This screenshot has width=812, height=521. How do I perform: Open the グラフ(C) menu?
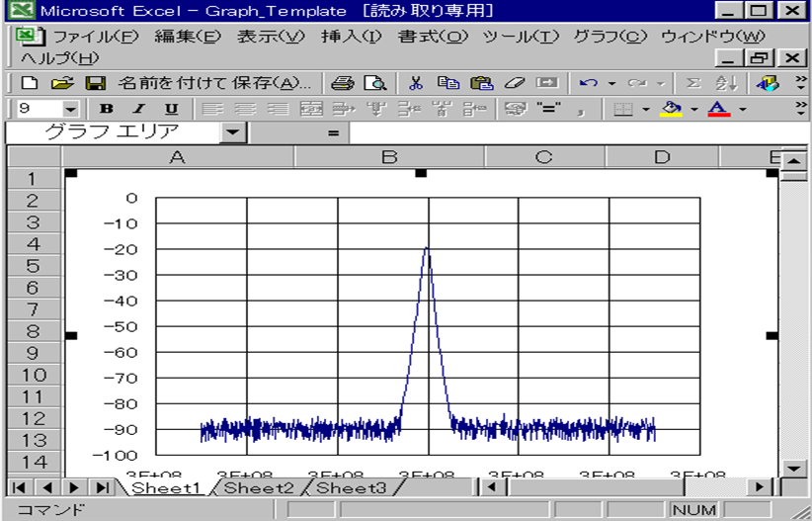pyautogui.click(x=610, y=37)
